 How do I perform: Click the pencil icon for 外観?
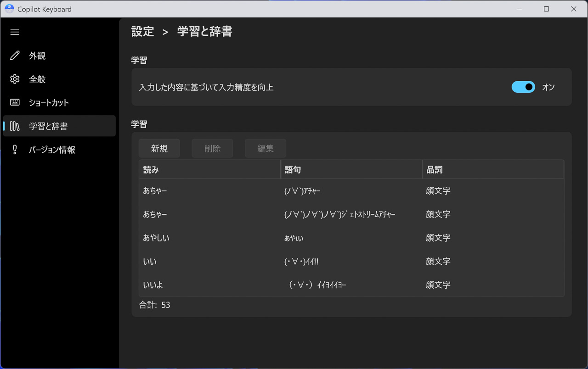(15, 56)
